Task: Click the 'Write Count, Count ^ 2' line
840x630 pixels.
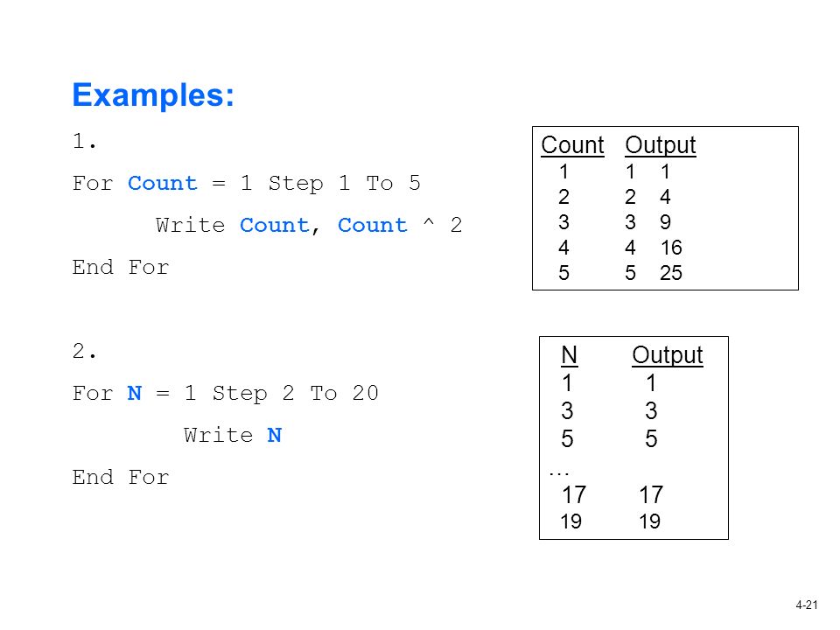Action: point(309,226)
